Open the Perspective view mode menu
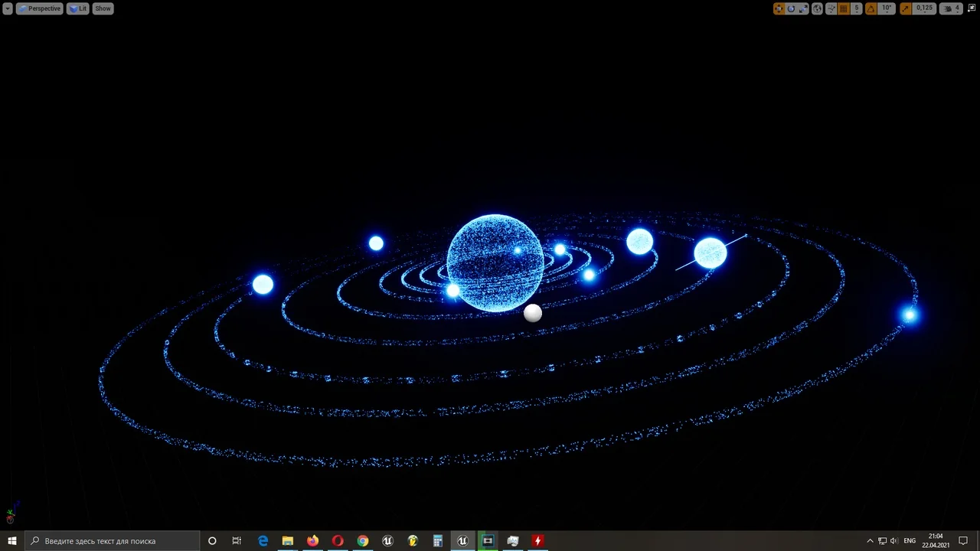The height and width of the screenshot is (551, 980). [x=39, y=8]
